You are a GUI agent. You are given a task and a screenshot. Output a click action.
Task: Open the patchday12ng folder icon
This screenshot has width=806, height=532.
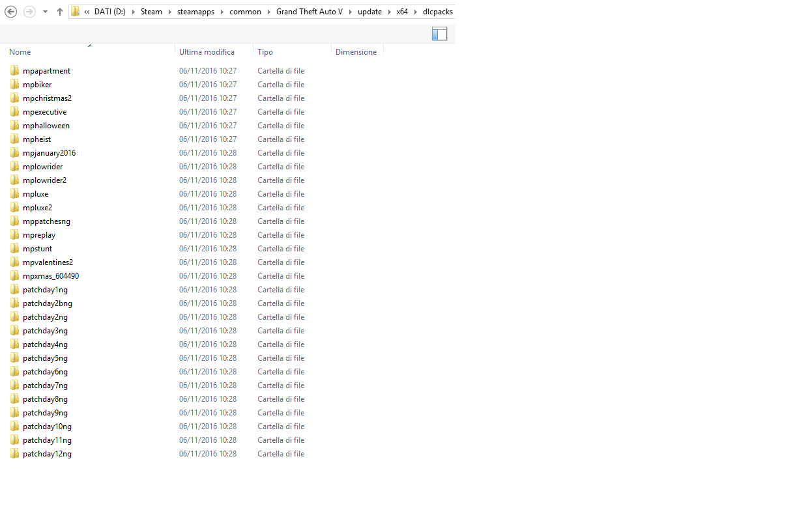pyautogui.click(x=14, y=453)
